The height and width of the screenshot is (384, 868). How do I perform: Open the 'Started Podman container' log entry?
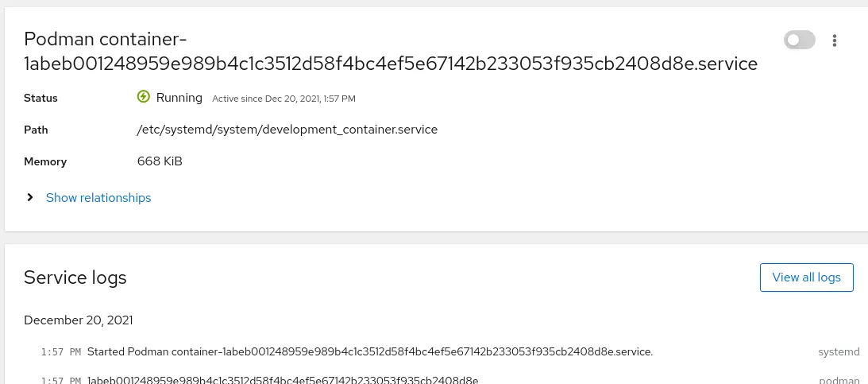[x=369, y=351]
